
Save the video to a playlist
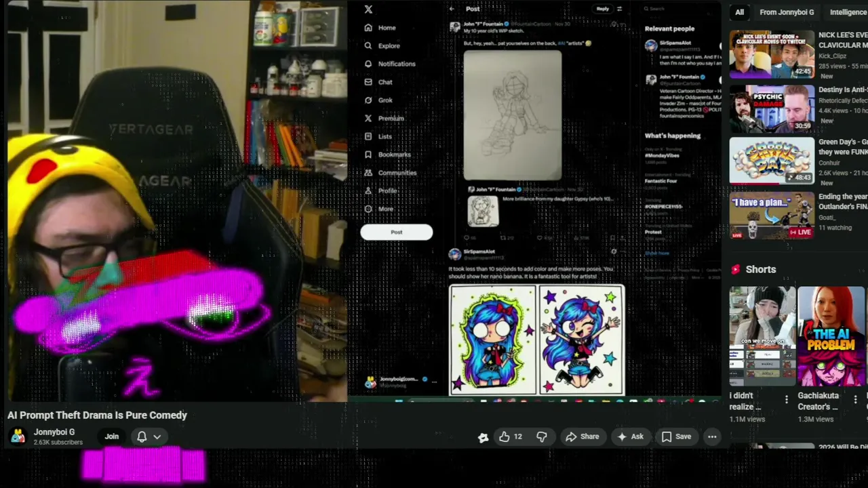[x=676, y=437]
